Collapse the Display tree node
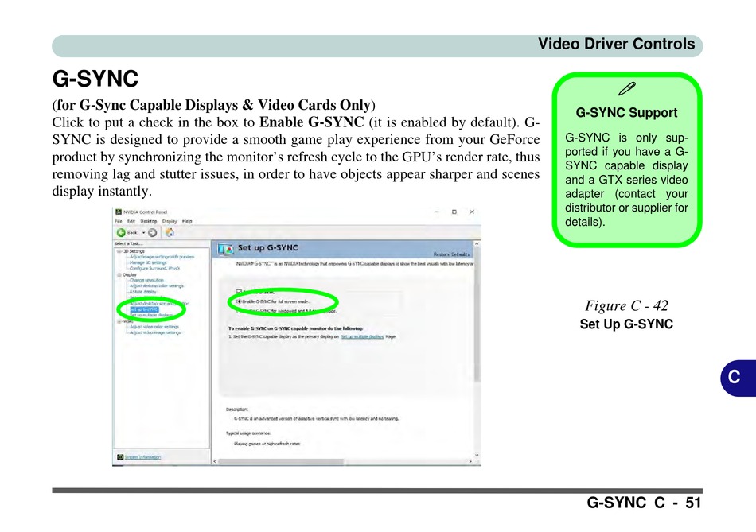This screenshot has height=532, width=756. coord(119,274)
